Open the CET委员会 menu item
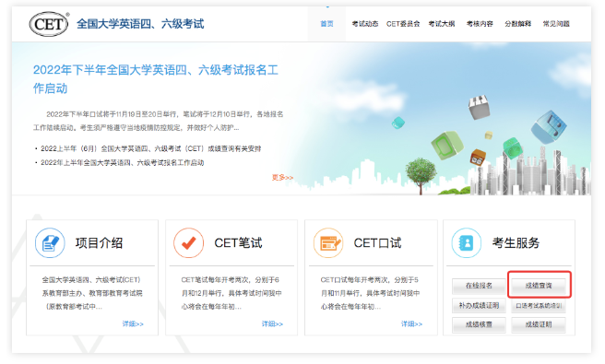The width and height of the screenshot is (605, 364). coord(403,24)
